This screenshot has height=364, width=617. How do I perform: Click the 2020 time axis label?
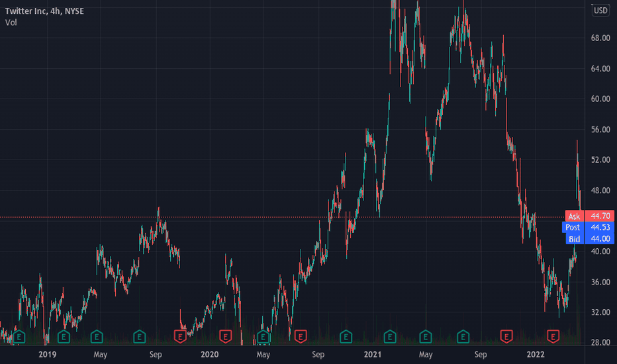[209, 355]
